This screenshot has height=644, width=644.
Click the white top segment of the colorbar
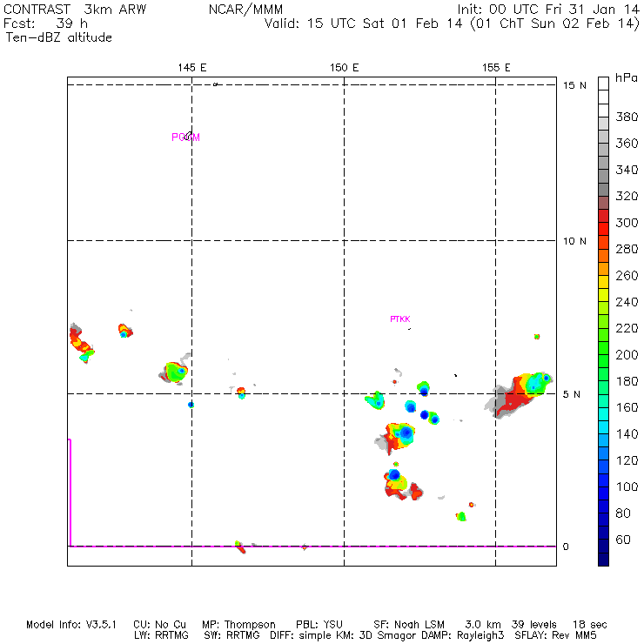(603, 84)
